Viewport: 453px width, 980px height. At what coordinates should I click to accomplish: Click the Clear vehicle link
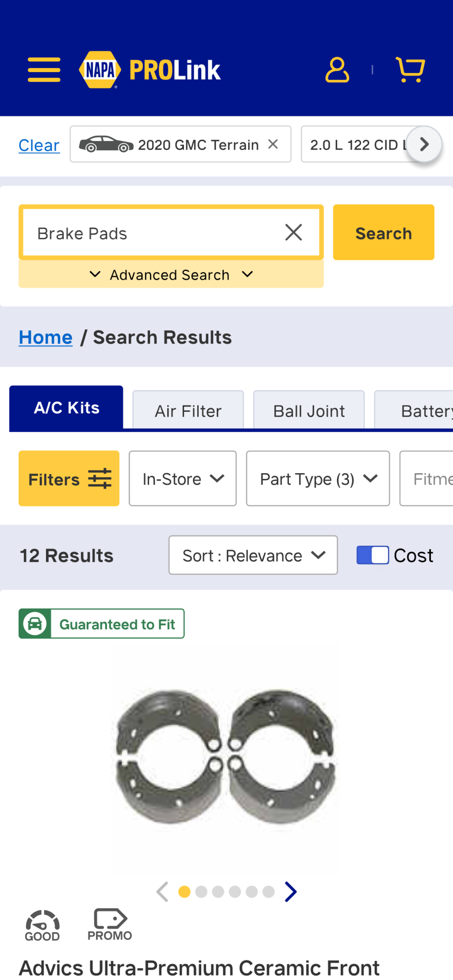tap(39, 145)
